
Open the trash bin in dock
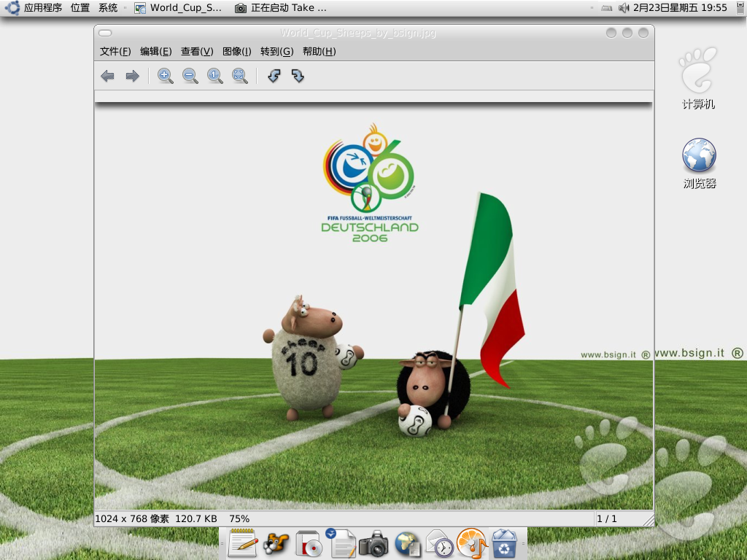click(x=505, y=543)
